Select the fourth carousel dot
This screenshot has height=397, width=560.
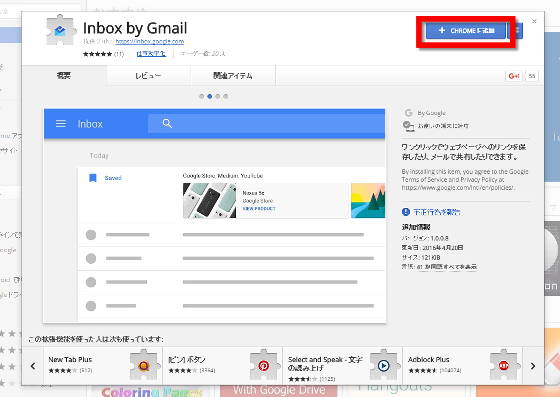click(226, 96)
